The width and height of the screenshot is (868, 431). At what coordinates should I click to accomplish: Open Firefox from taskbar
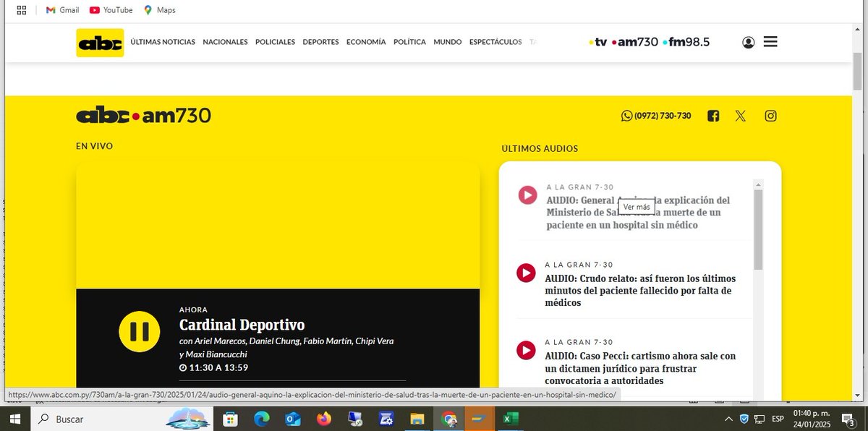323,419
